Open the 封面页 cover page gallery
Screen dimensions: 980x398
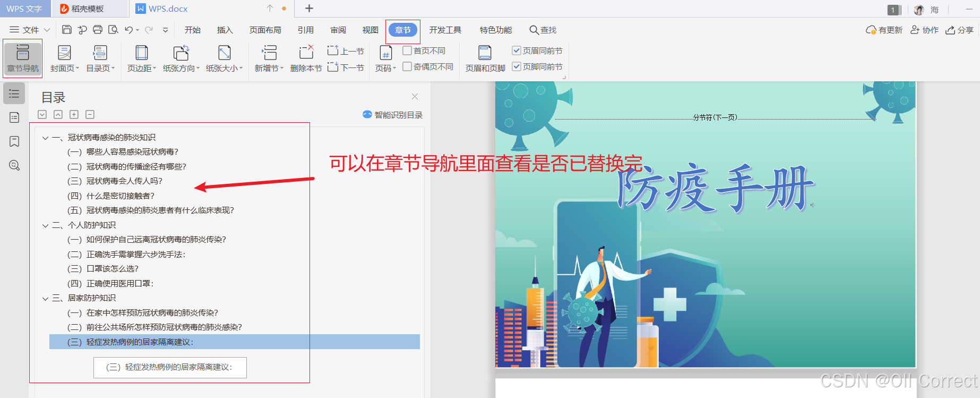pyautogui.click(x=64, y=58)
